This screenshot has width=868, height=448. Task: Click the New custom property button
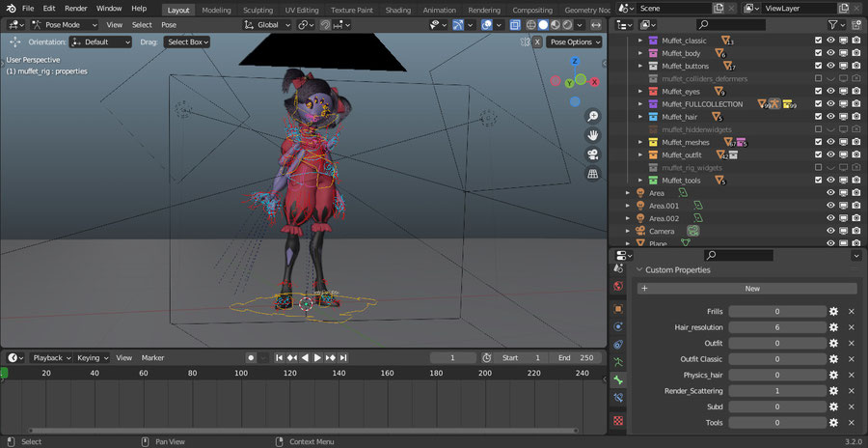click(746, 289)
